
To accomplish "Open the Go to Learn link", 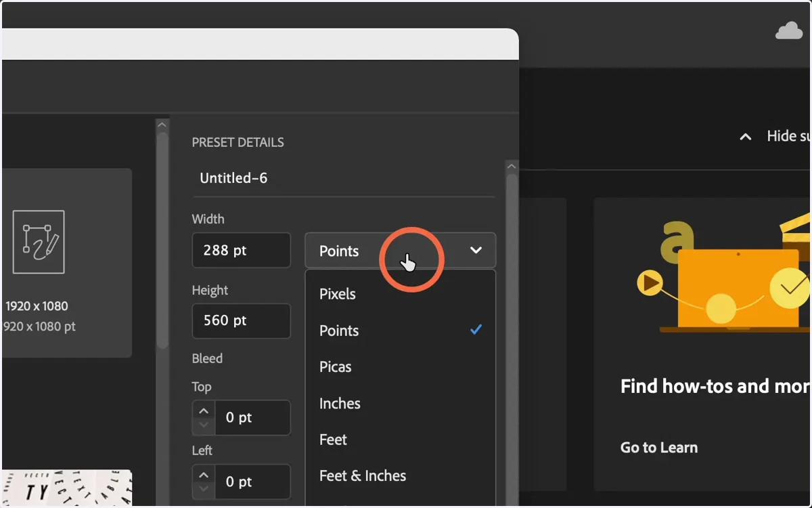I will click(x=659, y=448).
